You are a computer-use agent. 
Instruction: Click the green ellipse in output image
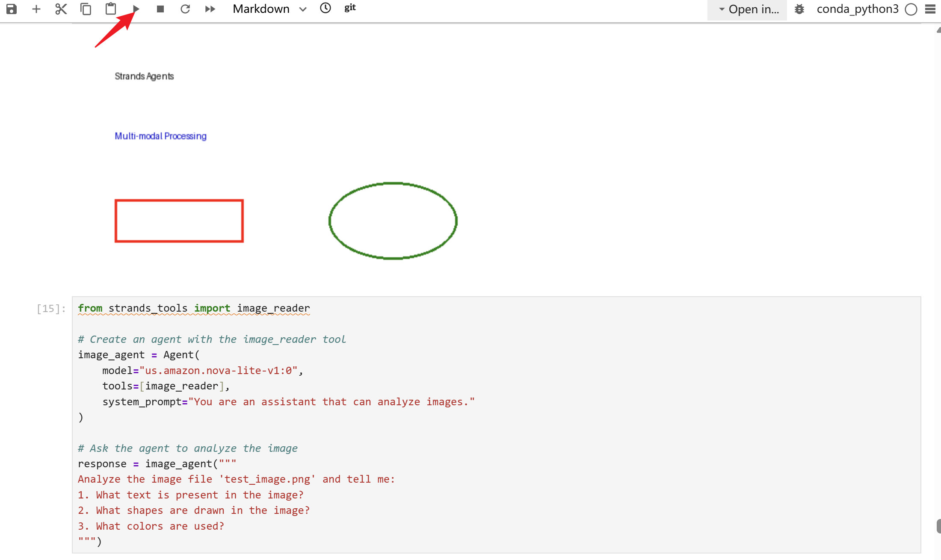click(393, 221)
